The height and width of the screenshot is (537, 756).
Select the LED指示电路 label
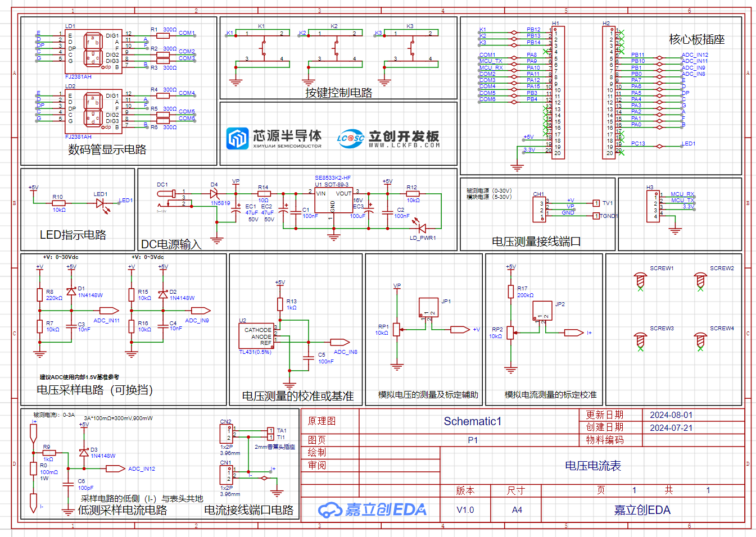click(x=73, y=235)
